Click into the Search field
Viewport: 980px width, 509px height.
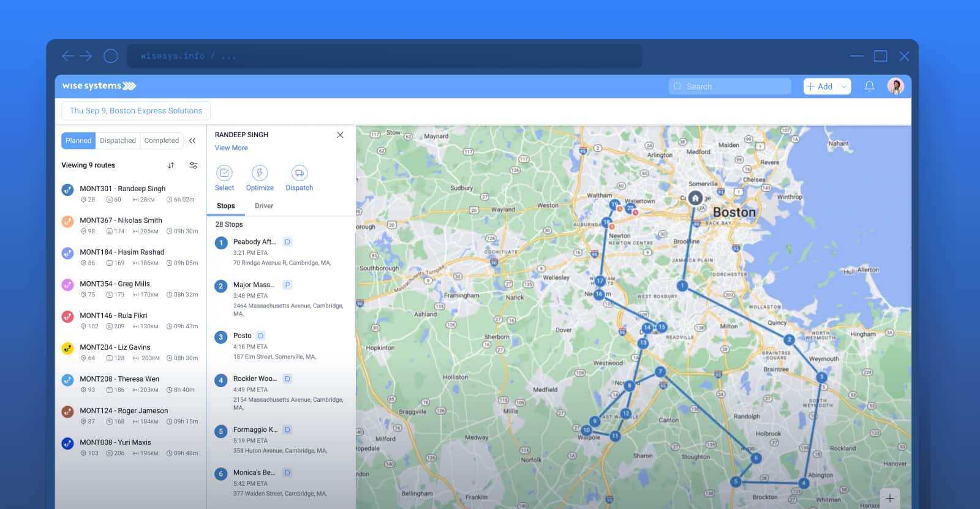[729, 86]
